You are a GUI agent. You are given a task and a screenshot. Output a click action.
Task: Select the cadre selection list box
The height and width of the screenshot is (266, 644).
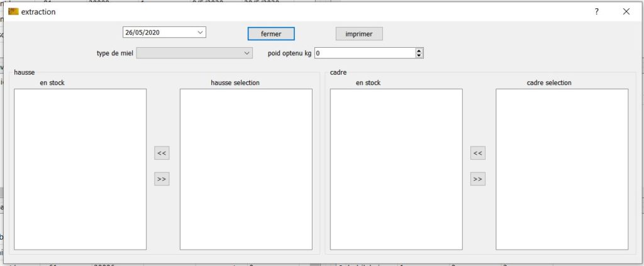562,169
